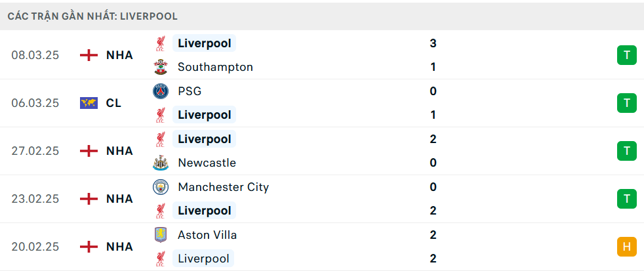
Task: Click the Newcastle club crest icon
Action: 160,163
